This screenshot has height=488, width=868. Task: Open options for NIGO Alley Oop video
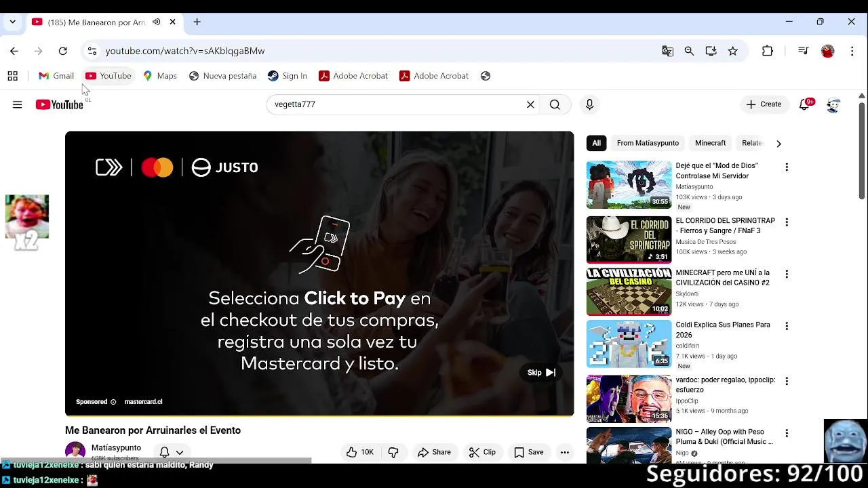pos(787,433)
